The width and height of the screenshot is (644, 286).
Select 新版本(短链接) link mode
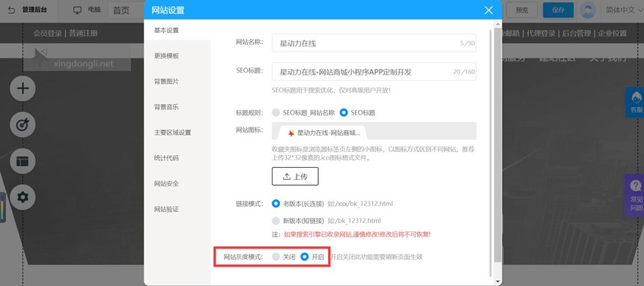(276, 221)
